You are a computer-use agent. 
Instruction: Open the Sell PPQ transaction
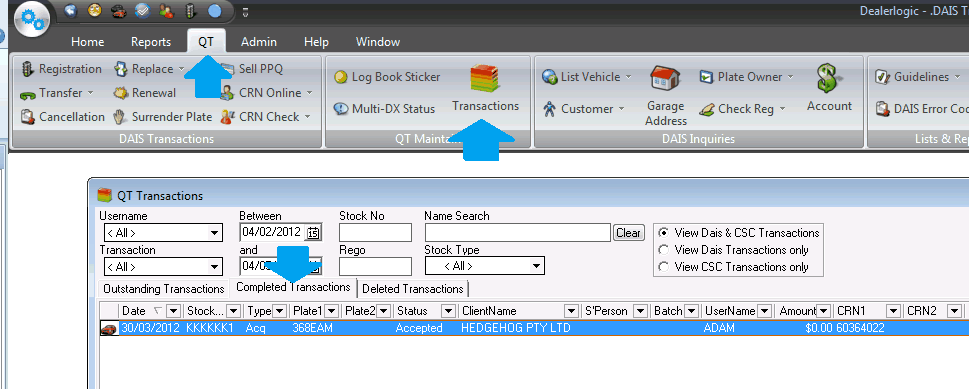[252, 69]
